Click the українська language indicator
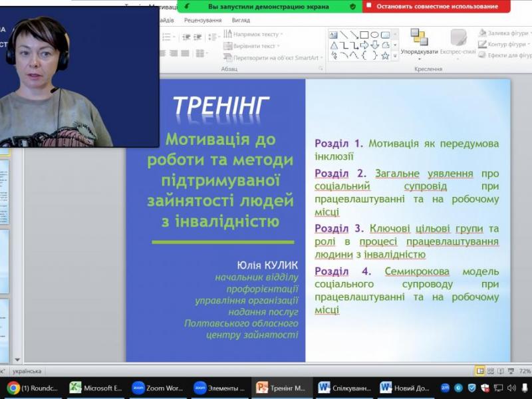The width and height of the screenshot is (532, 399). point(27,371)
